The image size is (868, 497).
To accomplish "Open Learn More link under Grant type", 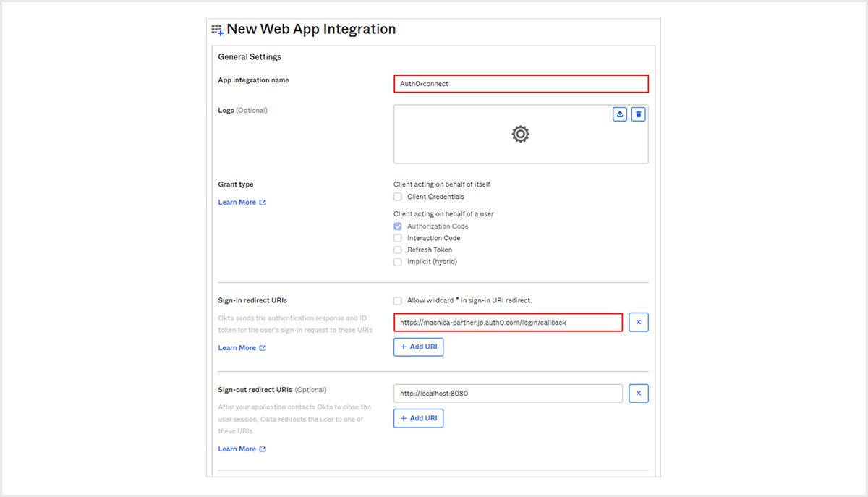I will tap(242, 203).
